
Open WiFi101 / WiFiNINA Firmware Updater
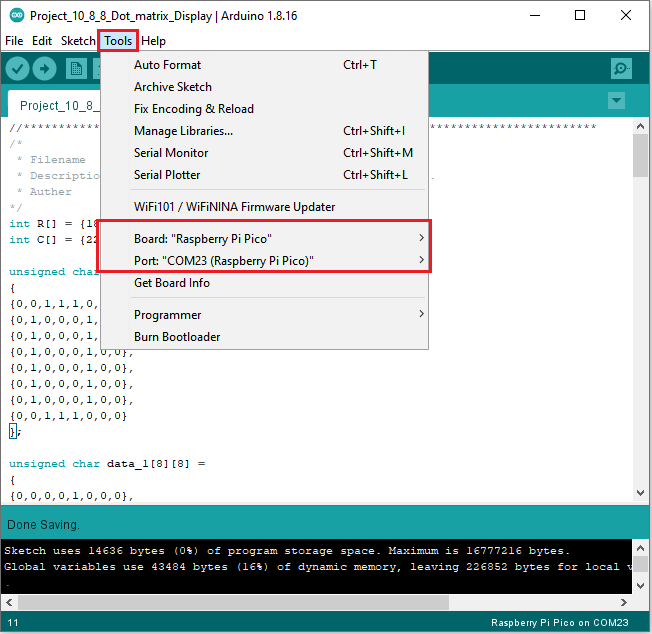[264, 207]
